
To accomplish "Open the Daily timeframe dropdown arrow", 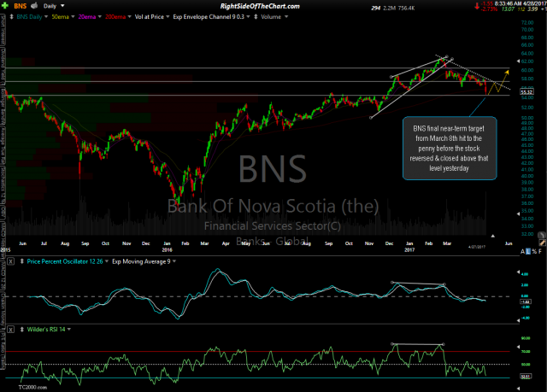I will [62, 6].
